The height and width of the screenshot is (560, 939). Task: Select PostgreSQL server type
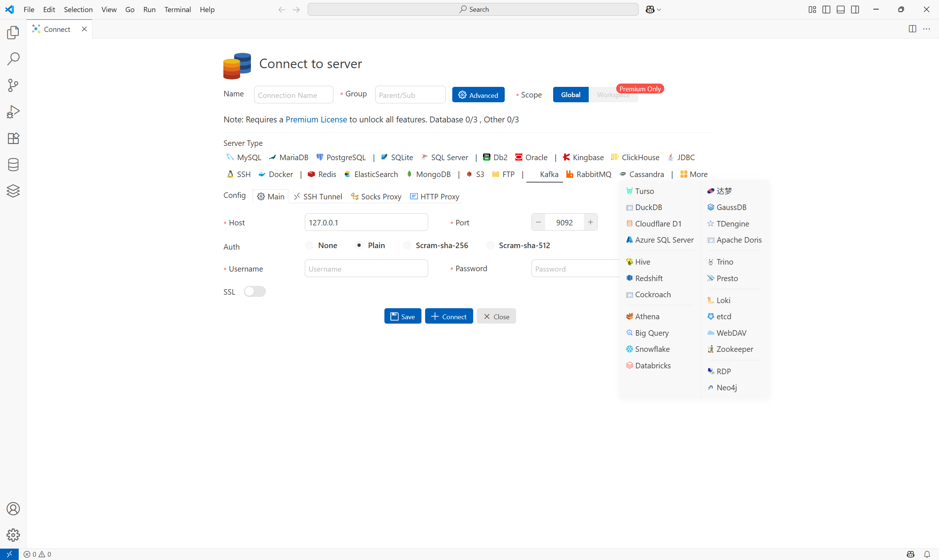[x=341, y=157]
